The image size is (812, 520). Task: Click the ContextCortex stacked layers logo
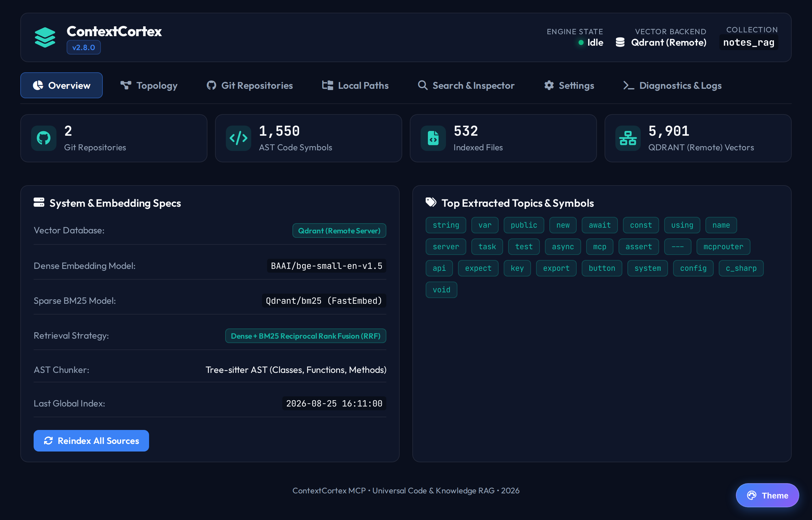click(x=45, y=37)
